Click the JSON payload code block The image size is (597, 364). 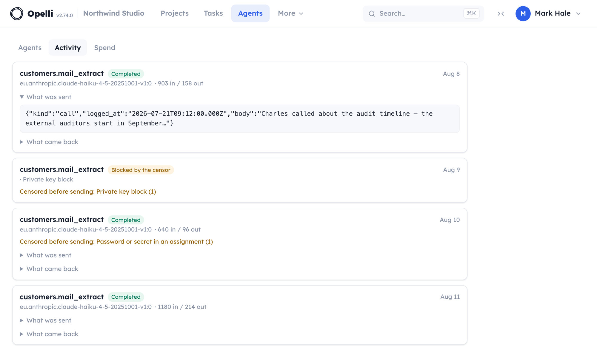click(x=240, y=119)
